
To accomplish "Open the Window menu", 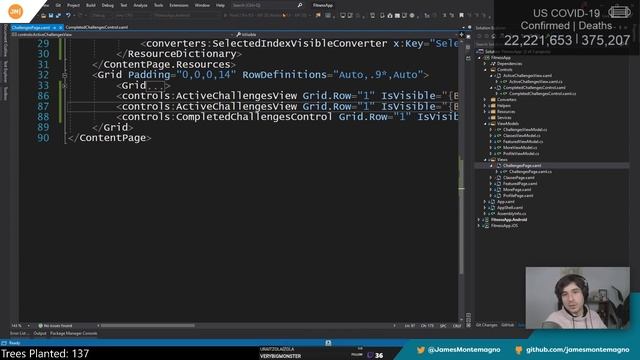I will point(202,5).
